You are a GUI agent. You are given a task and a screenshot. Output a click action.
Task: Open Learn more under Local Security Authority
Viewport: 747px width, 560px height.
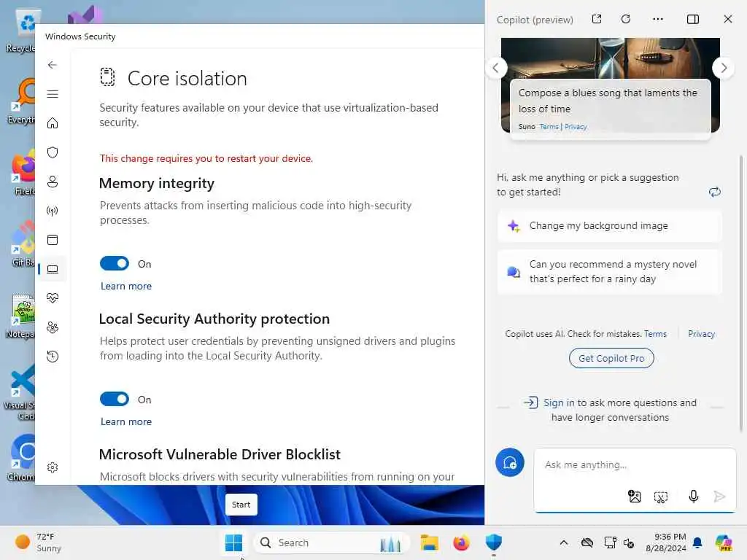(x=125, y=421)
